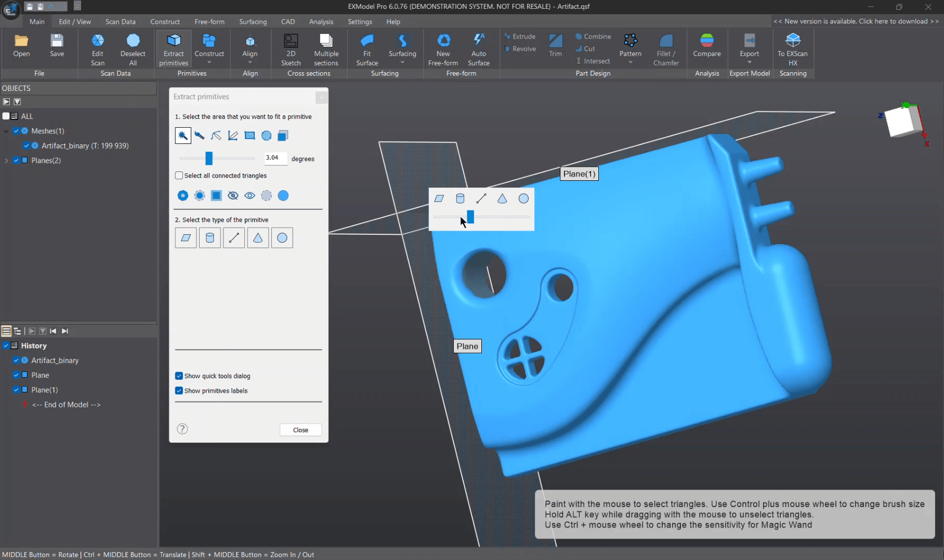Screen dimensions: 944x560
Task: Click the new version download link
Action: pyautogui.click(x=856, y=21)
